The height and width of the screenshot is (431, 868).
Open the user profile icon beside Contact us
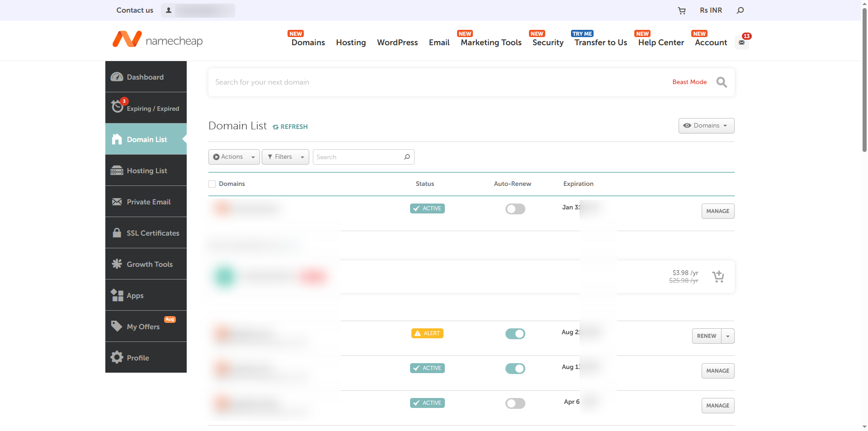point(169,10)
